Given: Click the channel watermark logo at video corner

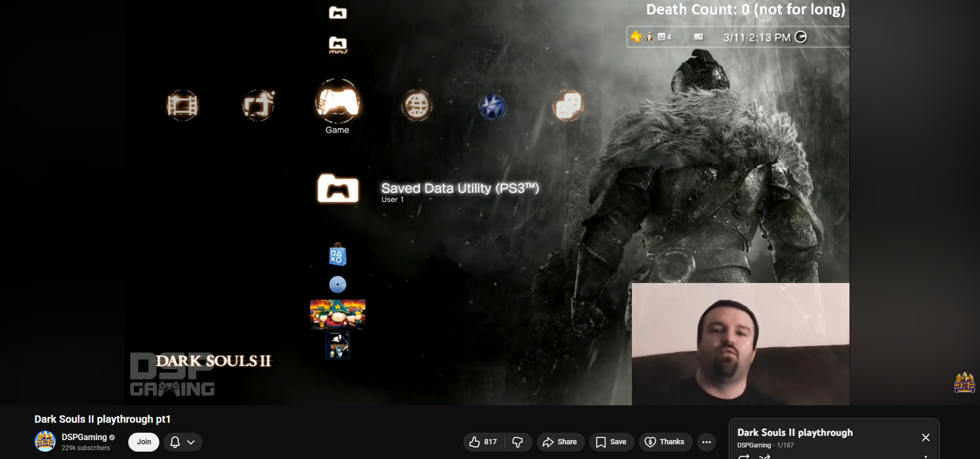Looking at the screenshot, I should click(x=965, y=382).
